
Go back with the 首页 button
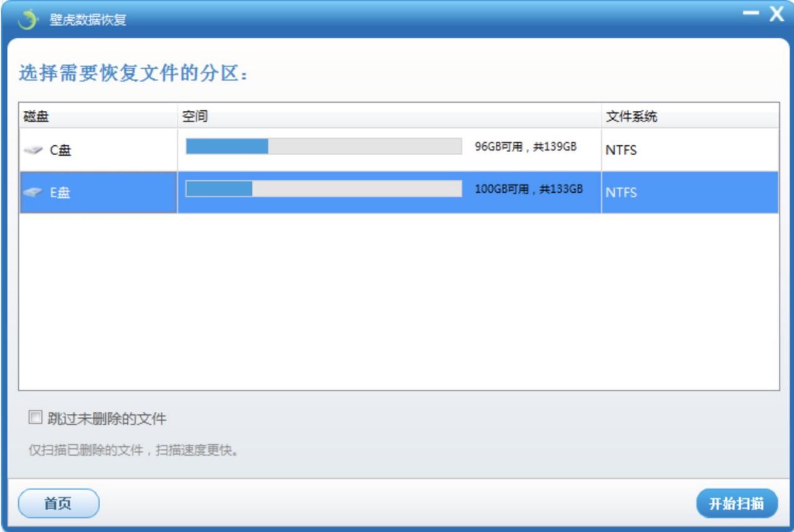[x=59, y=504]
